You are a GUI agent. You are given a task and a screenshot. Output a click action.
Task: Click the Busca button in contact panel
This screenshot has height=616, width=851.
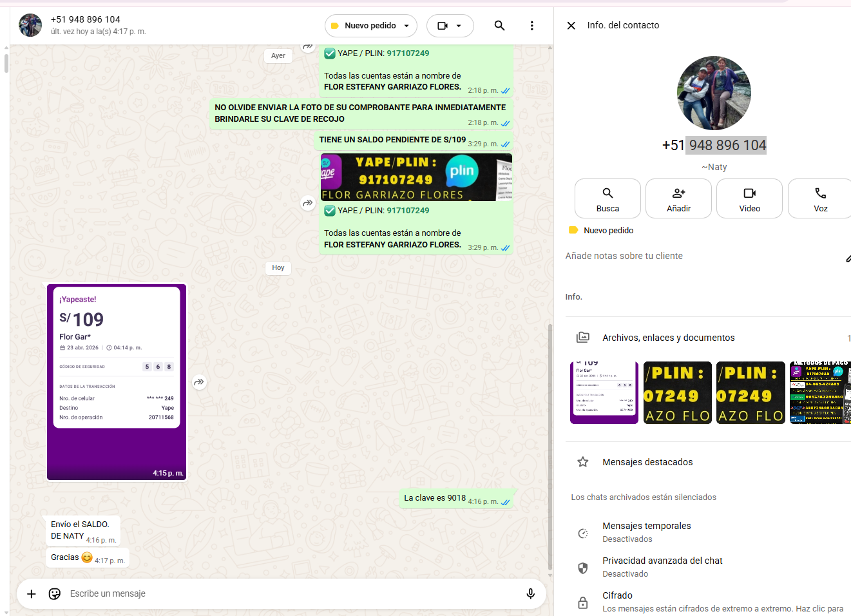(607, 198)
